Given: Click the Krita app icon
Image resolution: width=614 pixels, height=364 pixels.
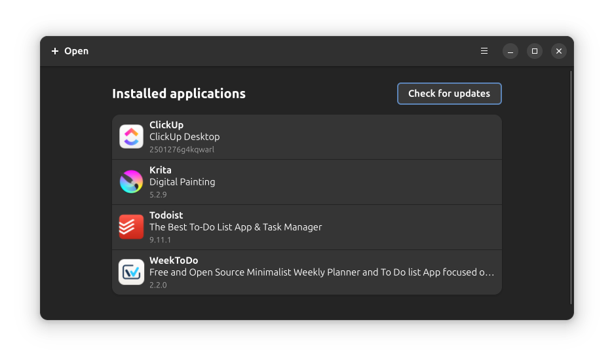Looking at the screenshot, I should [x=131, y=181].
